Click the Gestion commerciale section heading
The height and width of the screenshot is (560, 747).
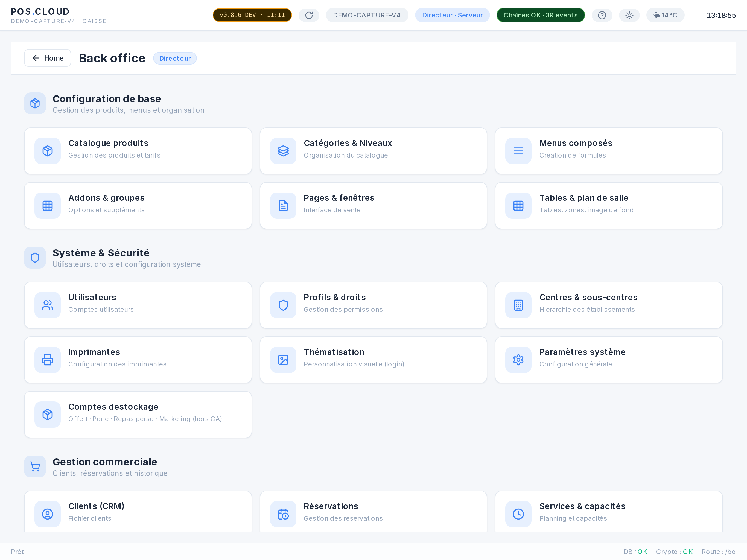[x=105, y=462]
